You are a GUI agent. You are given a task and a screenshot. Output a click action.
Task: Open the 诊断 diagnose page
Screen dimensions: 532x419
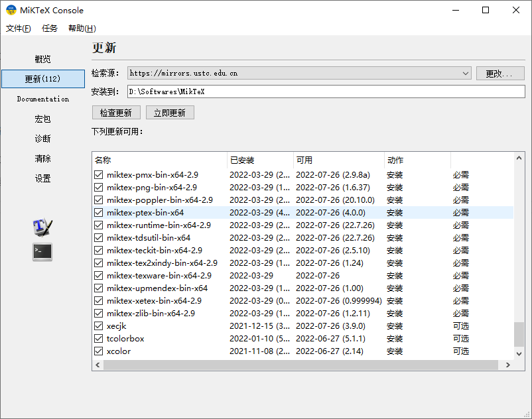[x=42, y=139]
